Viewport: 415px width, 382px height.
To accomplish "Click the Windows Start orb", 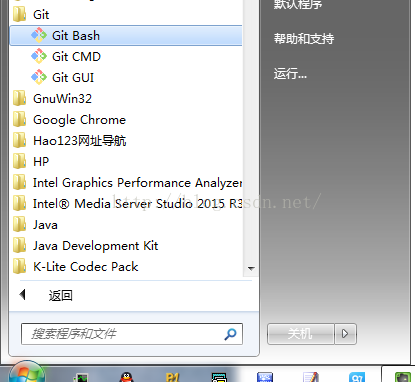I will point(27,373).
